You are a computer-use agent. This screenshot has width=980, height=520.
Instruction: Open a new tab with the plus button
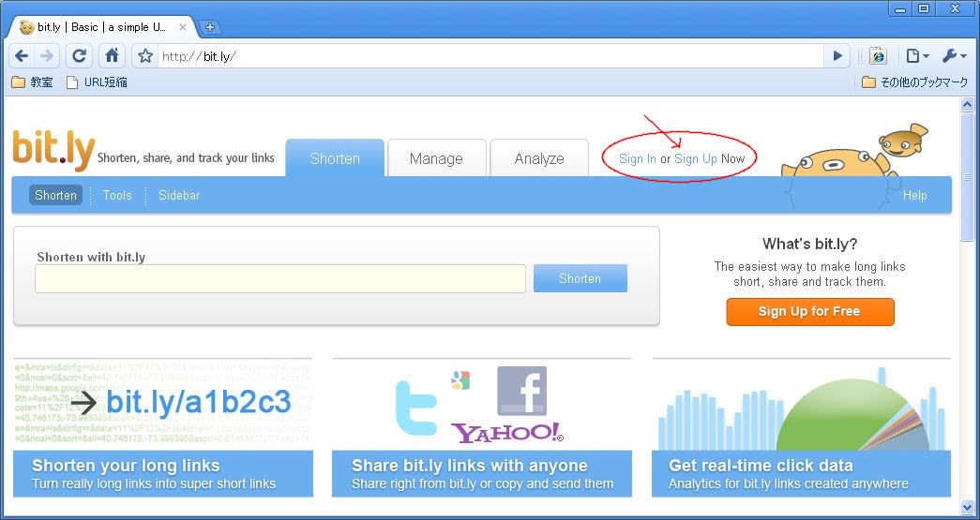(210, 27)
